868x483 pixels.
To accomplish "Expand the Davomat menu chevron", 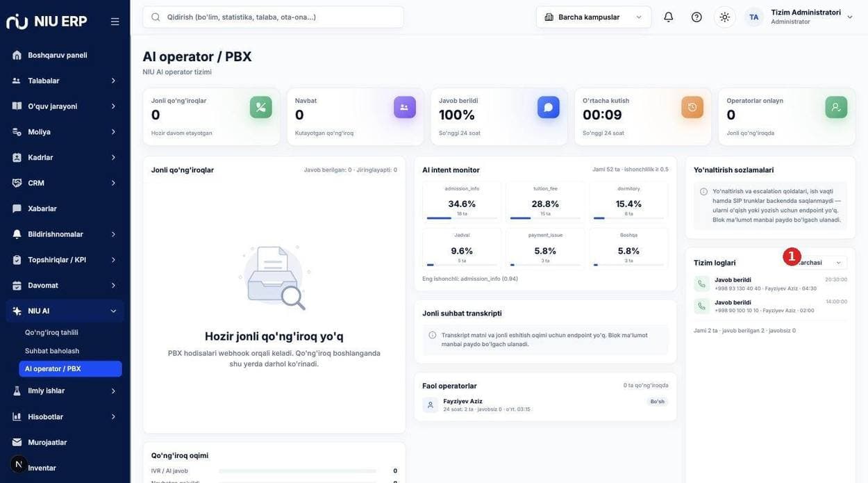I will 113,286.
